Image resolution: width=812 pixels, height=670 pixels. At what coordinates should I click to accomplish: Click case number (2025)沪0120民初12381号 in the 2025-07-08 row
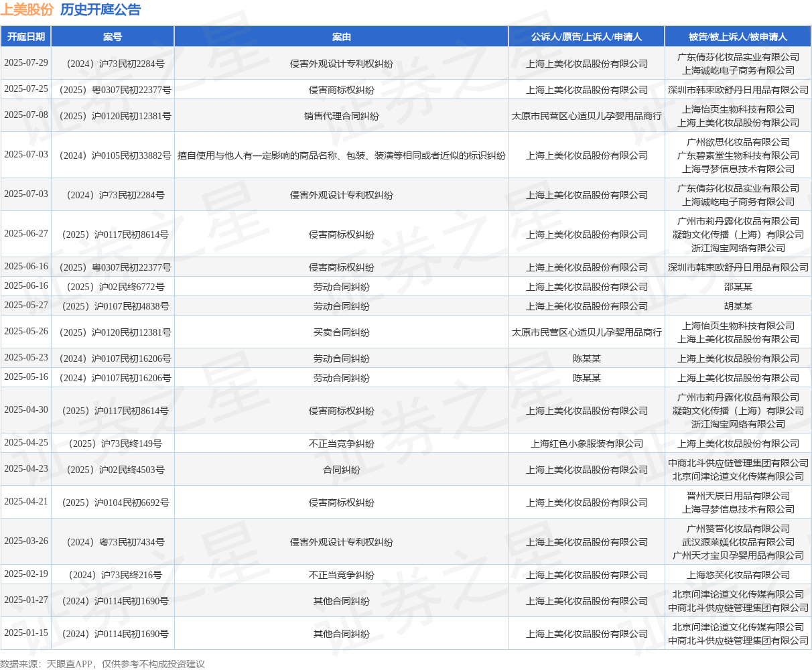(x=113, y=116)
